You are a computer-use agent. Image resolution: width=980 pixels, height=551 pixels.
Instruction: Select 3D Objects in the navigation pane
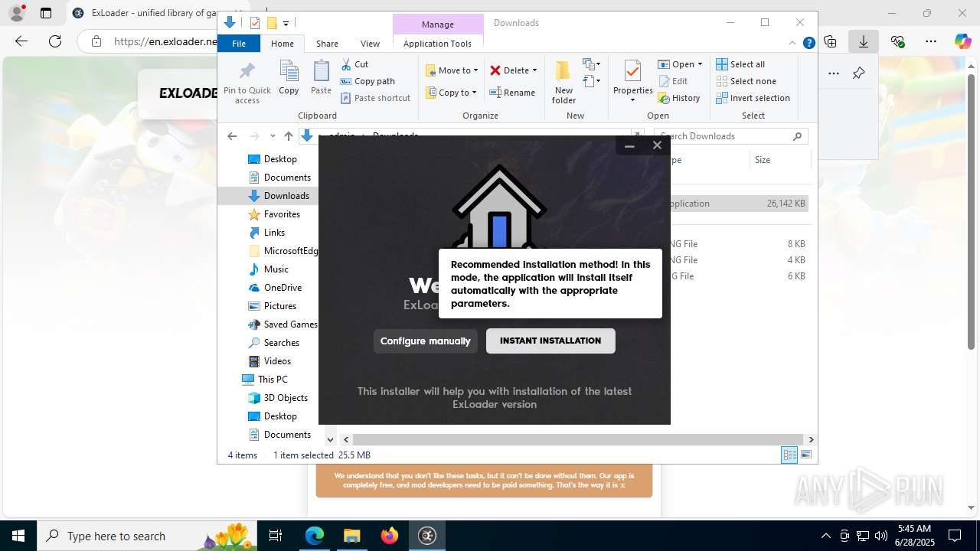278,398
